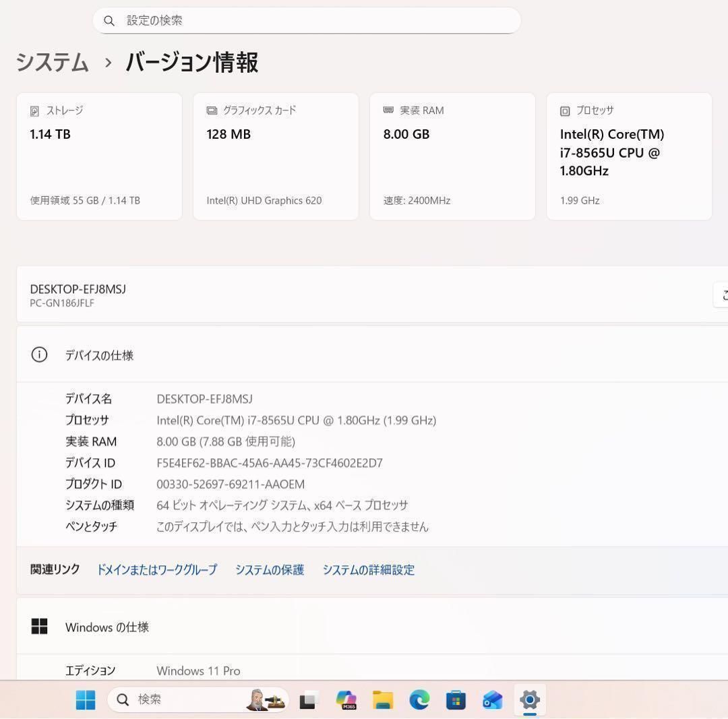
Task: Click Intel(R) UHD Graphics 620 text
Action: pyautogui.click(x=264, y=201)
